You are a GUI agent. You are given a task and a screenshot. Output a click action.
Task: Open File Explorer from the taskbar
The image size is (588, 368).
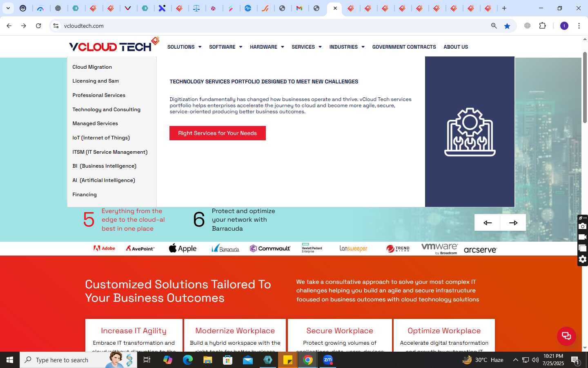[208, 360]
